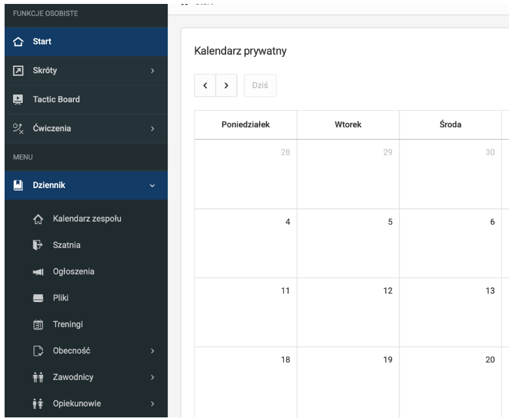509x420 pixels.
Task: Expand the Obecność submenu arrow
Action: [x=152, y=351]
